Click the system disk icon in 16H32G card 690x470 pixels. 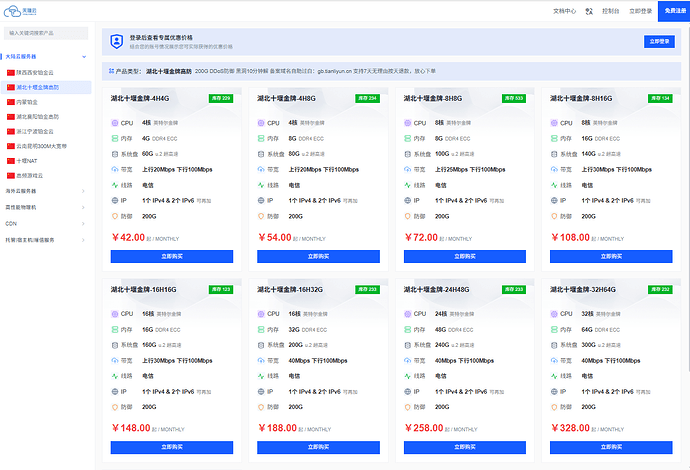tap(261, 345)
